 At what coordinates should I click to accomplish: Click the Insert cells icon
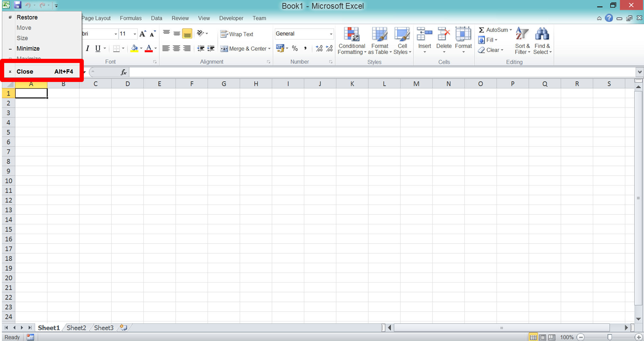pyautogui.click(x=424, y=34)
